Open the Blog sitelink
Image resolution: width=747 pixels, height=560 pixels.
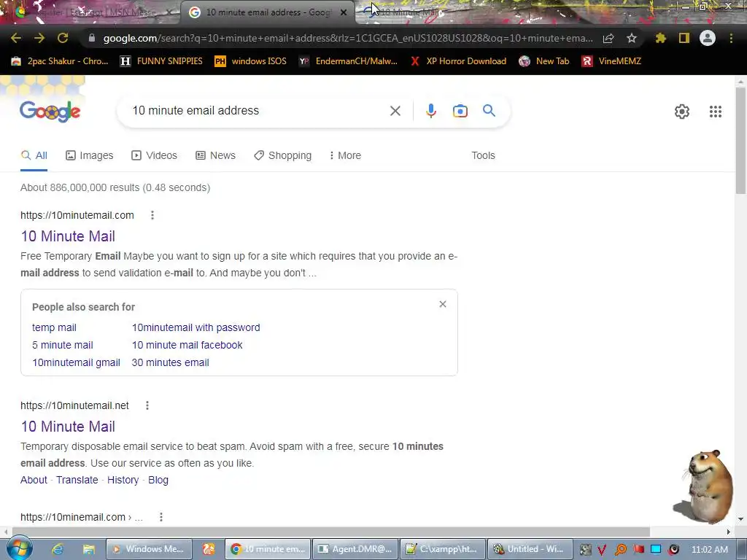point(158,480)
